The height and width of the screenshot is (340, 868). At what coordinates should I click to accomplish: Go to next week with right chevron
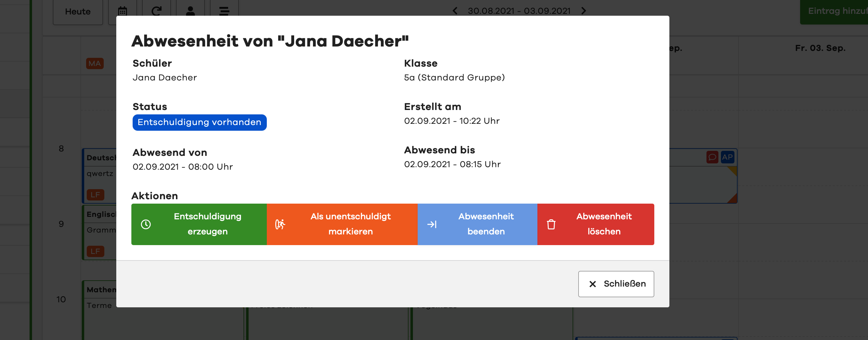coord(584,11)
